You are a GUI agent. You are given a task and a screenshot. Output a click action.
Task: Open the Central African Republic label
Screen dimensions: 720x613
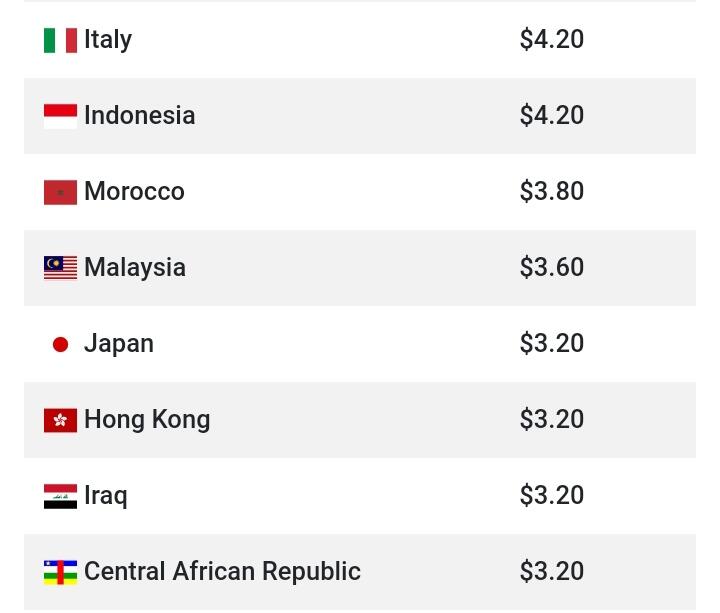(222, 571)
